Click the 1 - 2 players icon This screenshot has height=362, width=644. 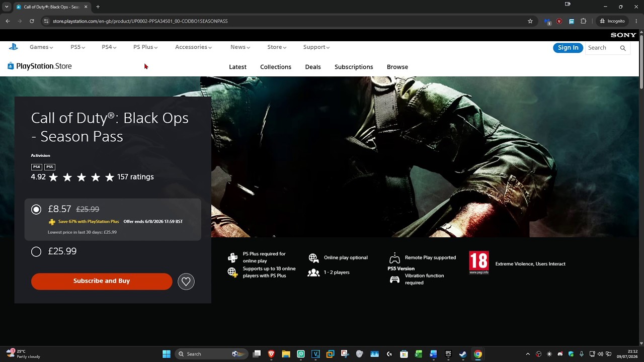313,273
